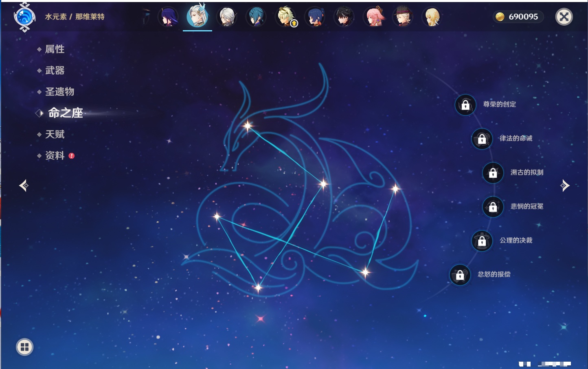Open 资料 profile with red alert
Image resolution: width=588 pixels, height=369 pixels.
[55, 155]
